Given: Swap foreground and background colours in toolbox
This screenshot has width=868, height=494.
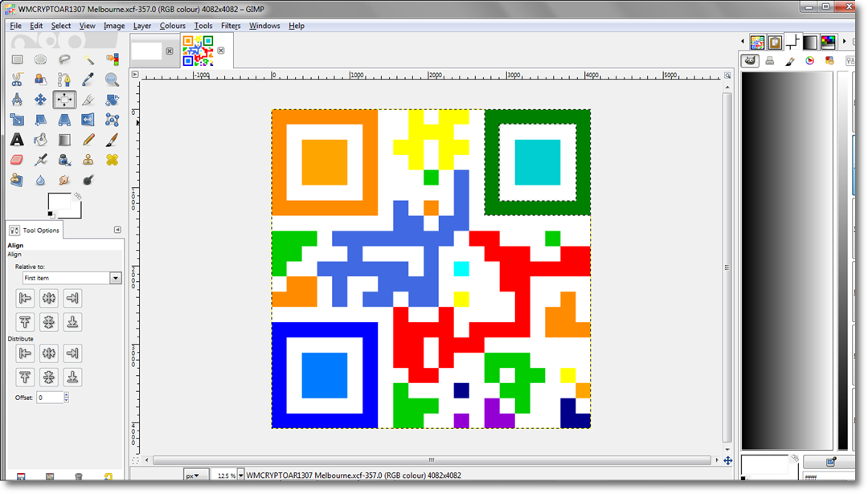Looking at the screenshot, I should [78, 196].
